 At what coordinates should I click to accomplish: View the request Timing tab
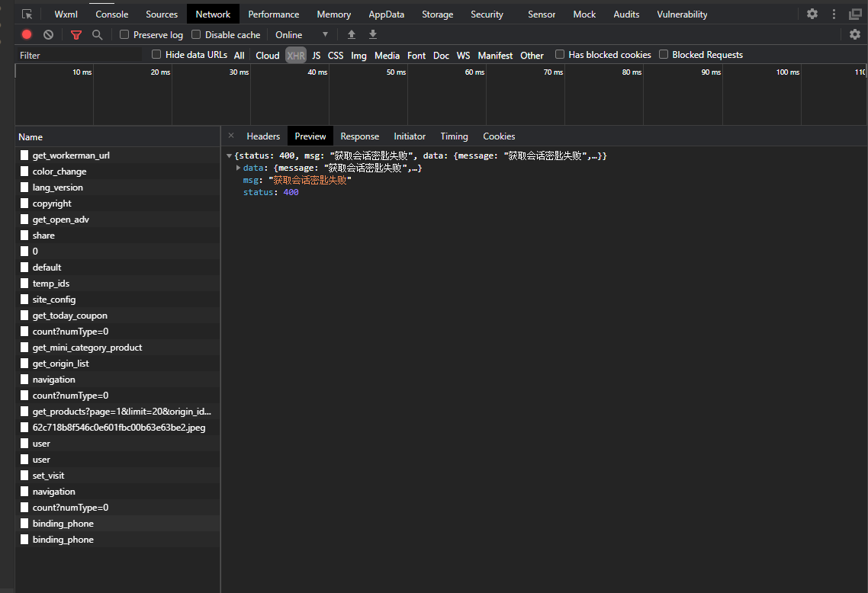pyautogui.click(x=454, y=136)
